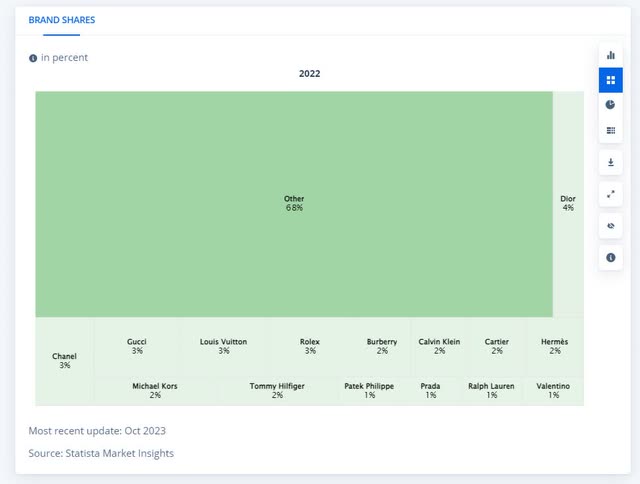Select the Dior 4% treemap block

point(568,204)
